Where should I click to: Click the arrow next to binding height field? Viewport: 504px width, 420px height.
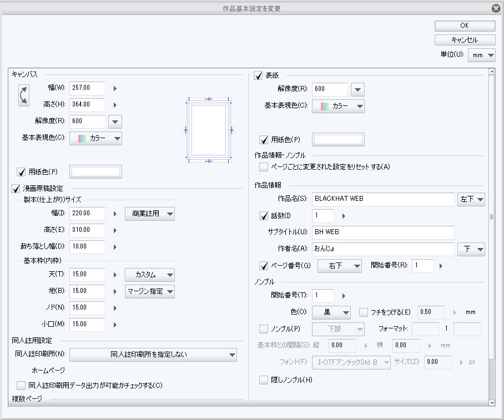pyautogui.click(x=115, y=230)
